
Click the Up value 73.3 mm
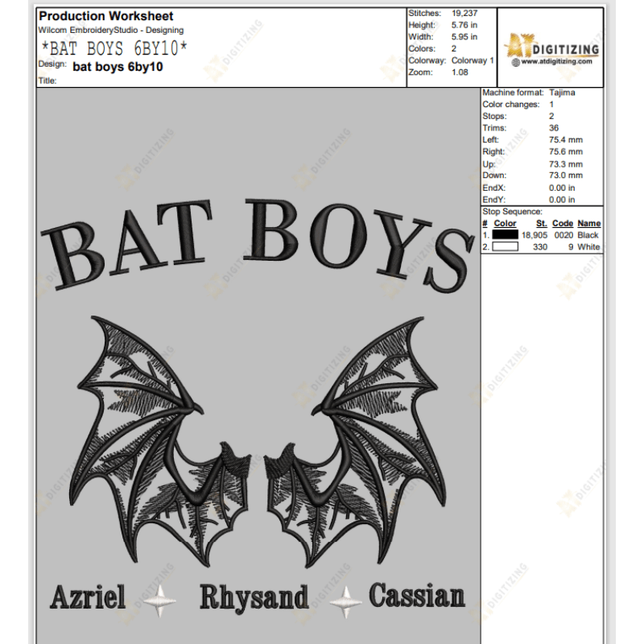click(566, 164)
